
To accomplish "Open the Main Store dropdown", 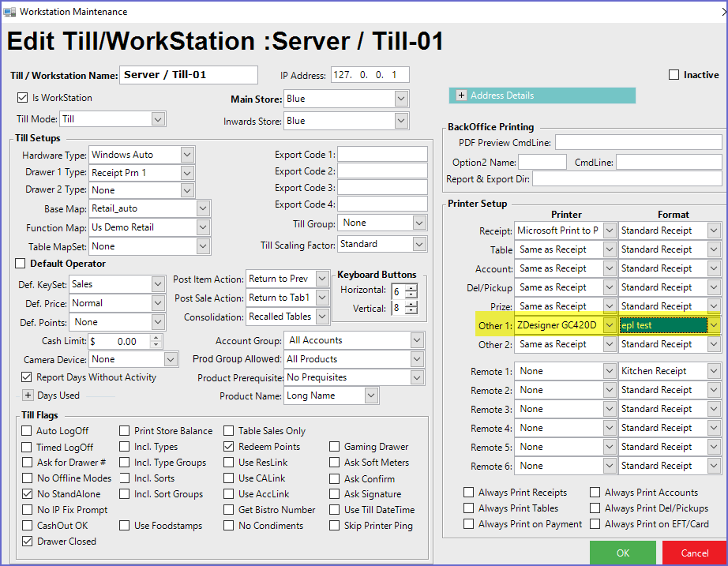I will click(x=401, y=99).
